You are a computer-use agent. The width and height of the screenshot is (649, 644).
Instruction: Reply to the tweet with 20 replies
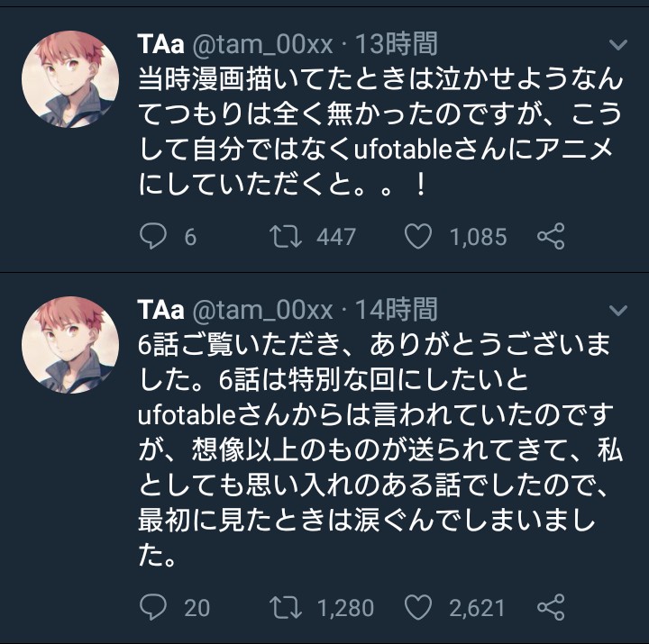153,608
